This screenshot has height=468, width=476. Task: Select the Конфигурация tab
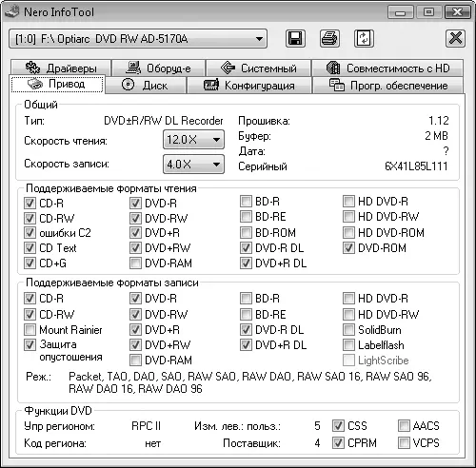[249, 86]
